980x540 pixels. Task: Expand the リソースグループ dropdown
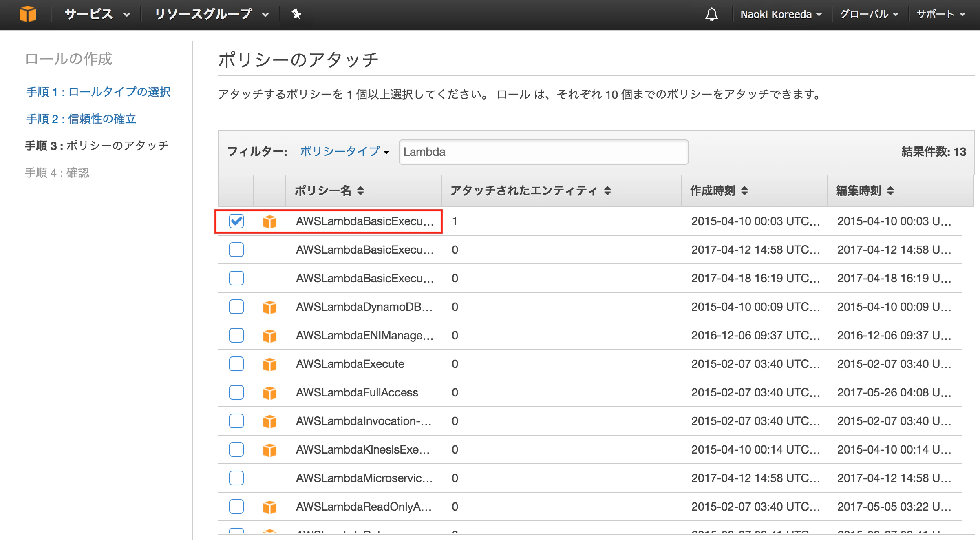tap(212, 14)
